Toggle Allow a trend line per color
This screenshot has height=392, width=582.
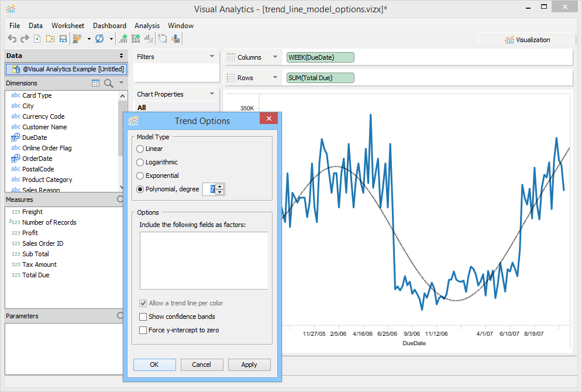(143, 303)
